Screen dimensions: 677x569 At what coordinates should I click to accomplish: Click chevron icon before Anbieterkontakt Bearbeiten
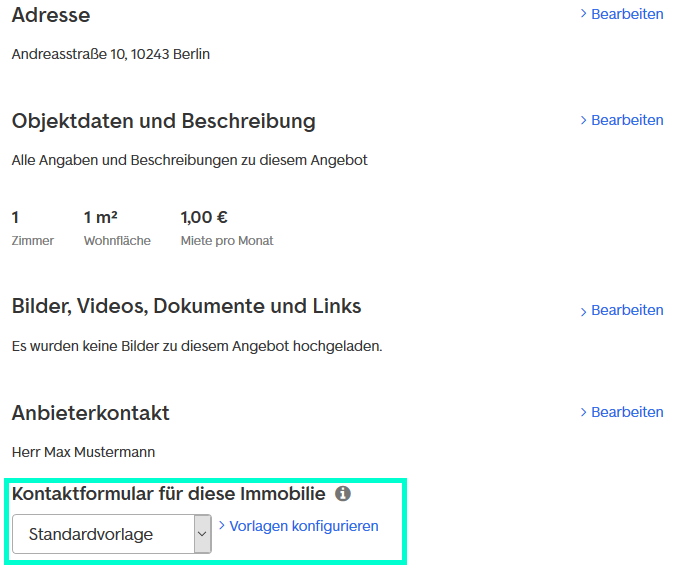pos(584,413)
